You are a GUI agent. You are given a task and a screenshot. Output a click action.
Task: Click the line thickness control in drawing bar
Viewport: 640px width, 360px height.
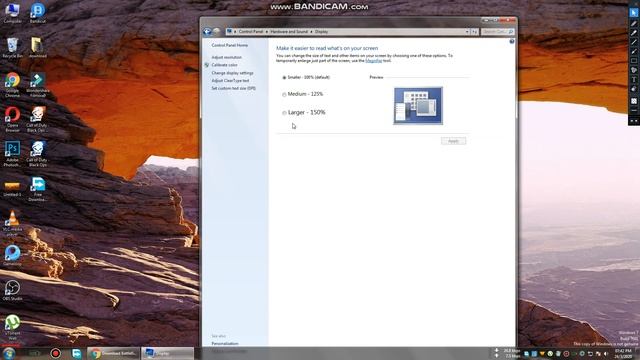pos(633,111)
